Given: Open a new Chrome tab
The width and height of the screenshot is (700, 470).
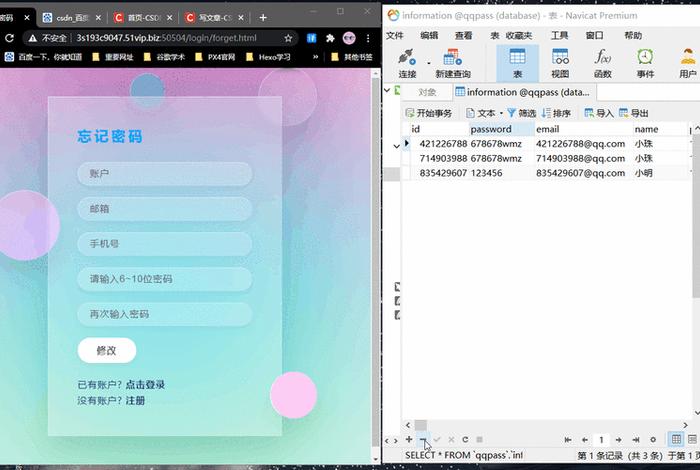Looking at the screenshot, I should click(x=263, y=17).
